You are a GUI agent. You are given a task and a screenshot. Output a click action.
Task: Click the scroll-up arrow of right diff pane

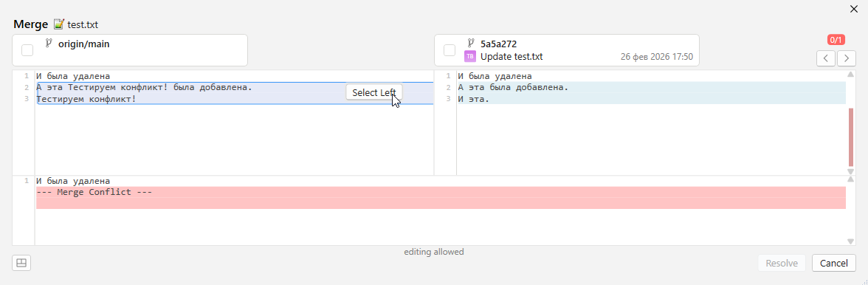(x=851, y=74)
